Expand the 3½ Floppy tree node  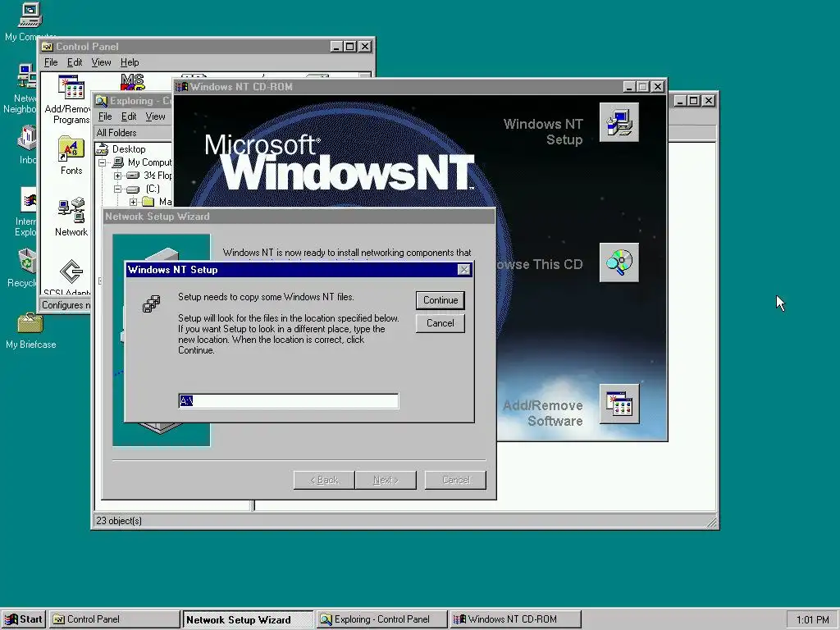(x=118, y=176)
